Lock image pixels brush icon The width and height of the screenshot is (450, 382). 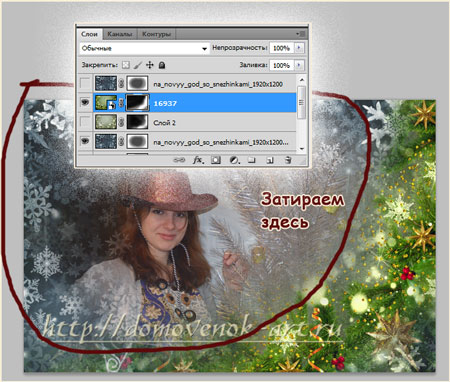point(137,65)
